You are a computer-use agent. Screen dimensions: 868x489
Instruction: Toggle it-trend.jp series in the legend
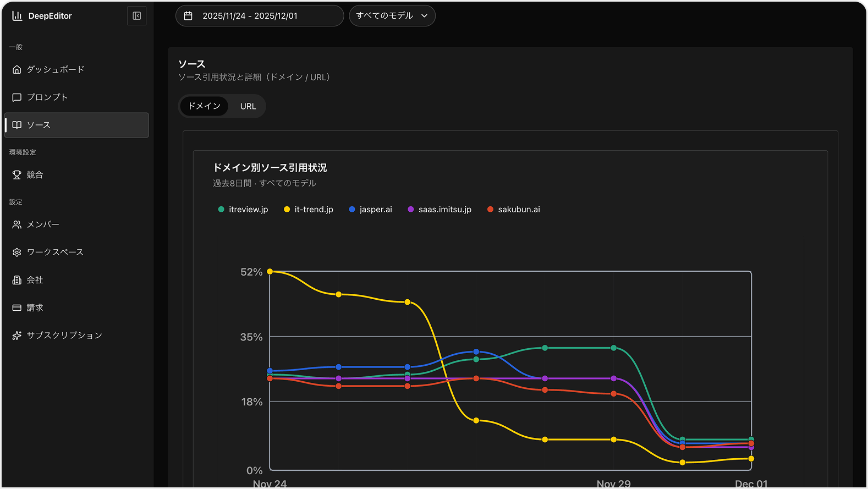(309, 210)
